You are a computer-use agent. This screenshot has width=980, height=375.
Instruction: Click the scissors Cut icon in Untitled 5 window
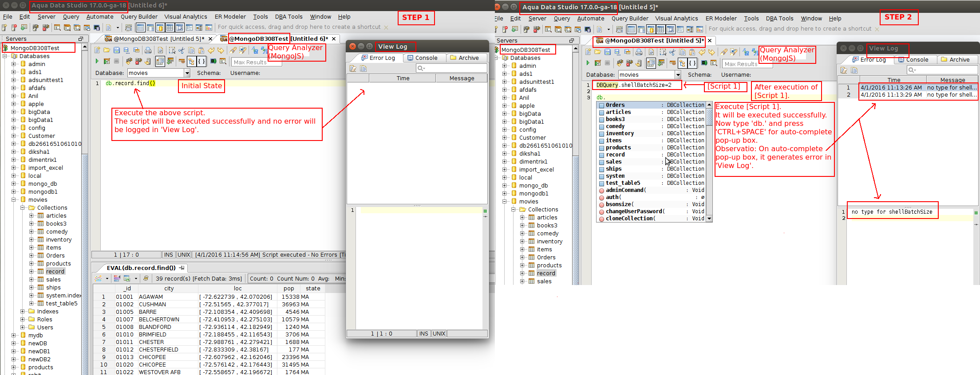coord(672,52)
